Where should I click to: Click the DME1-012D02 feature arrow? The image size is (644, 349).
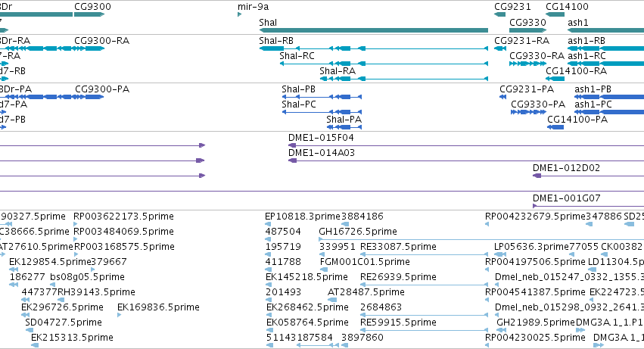click(537, 176)
